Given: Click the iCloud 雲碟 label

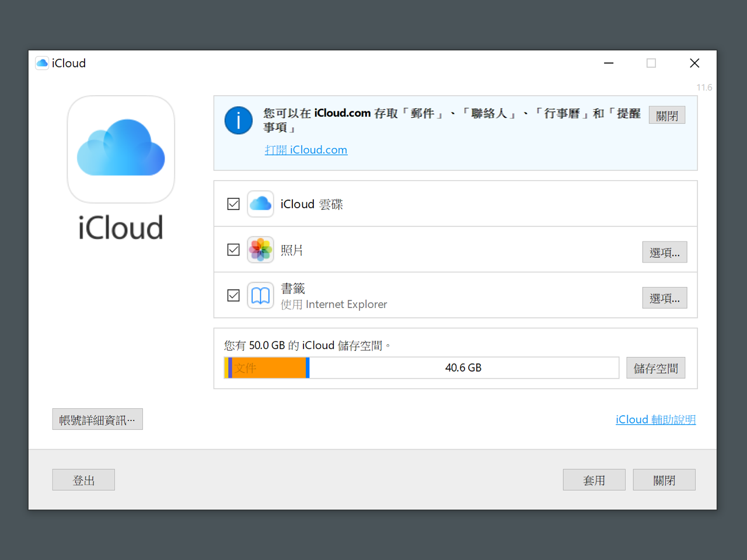Looking at the screenshot, I should click(x=312, y=204).
